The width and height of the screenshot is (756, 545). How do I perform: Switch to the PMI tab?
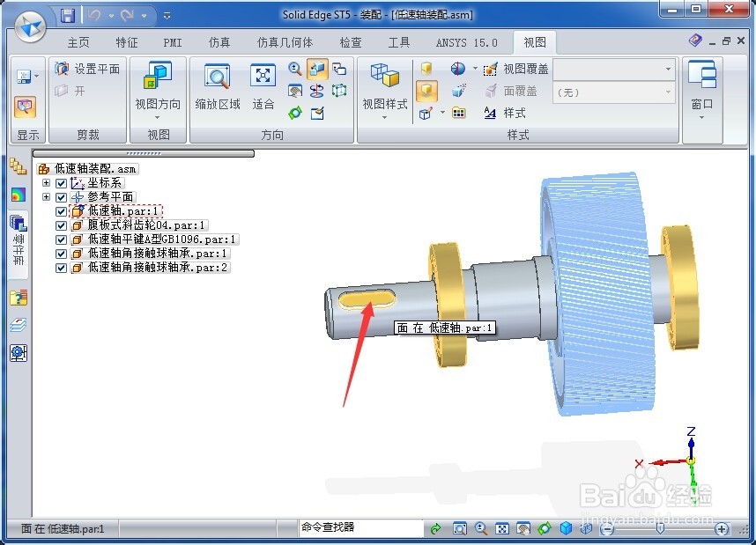tap(173, 43)
